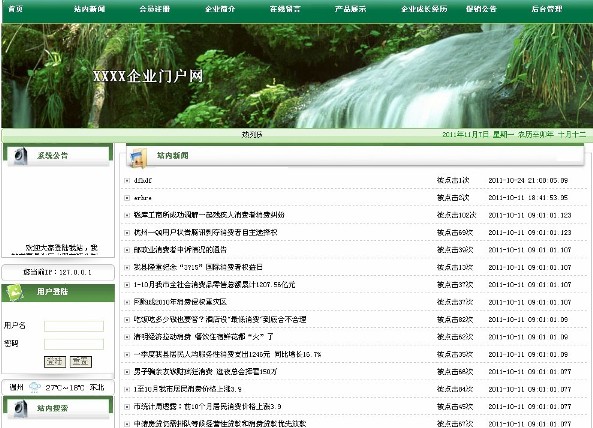Viewport: 593px width, 428px height.
Task: Go to 产品展示 in the navigation bar
Action: click(350, 9)
